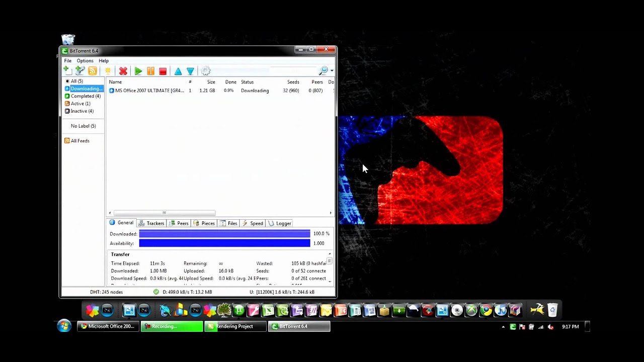Switch to the General tab
The height and width of the screenshot is (362, 644).
coord(121,223)
